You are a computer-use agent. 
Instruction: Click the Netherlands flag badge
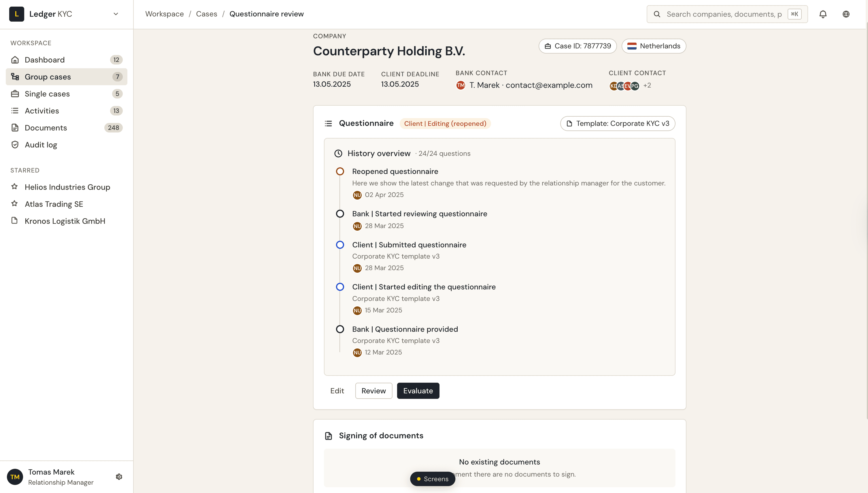tap(654, 46)
